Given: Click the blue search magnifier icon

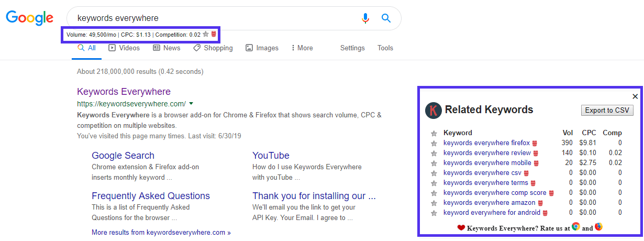Looking at the screenshot, I should [x=386, y=18].
